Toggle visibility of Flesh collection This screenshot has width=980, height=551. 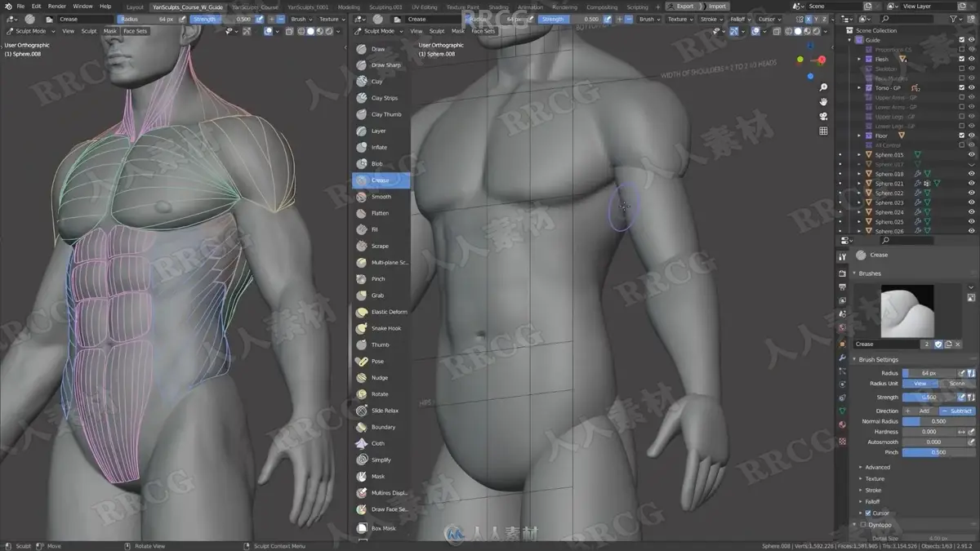(972, 59)
